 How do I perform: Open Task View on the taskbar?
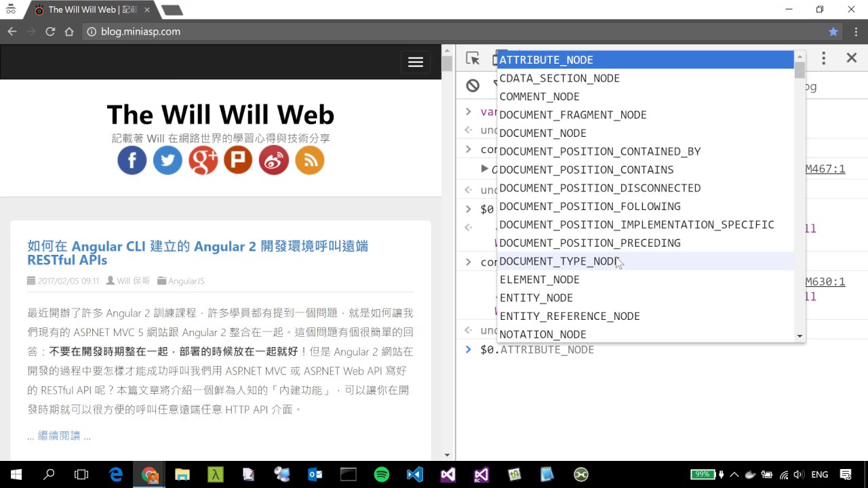[x=81, y=474]
